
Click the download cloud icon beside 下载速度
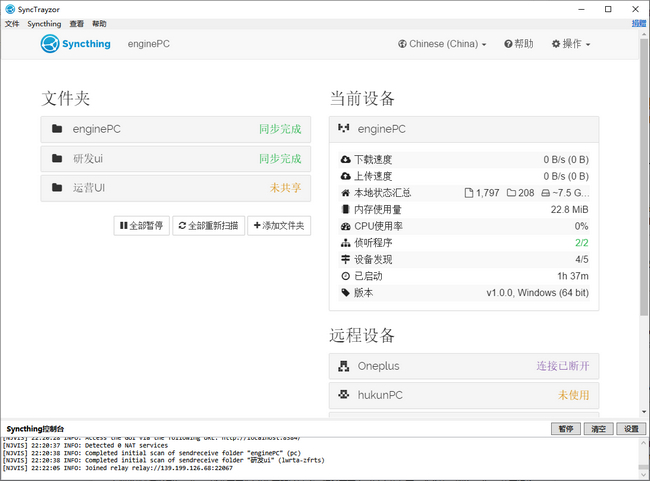tap(345, 159)
